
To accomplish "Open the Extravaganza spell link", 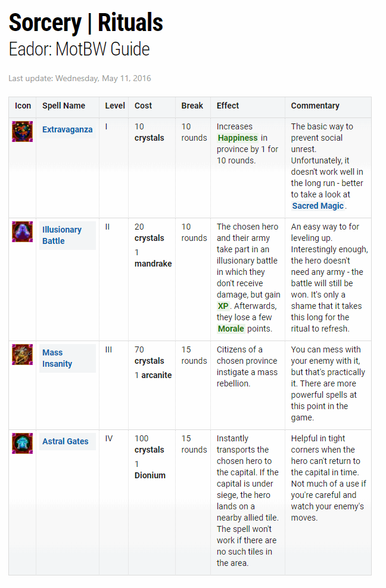I will click(67, 129).
